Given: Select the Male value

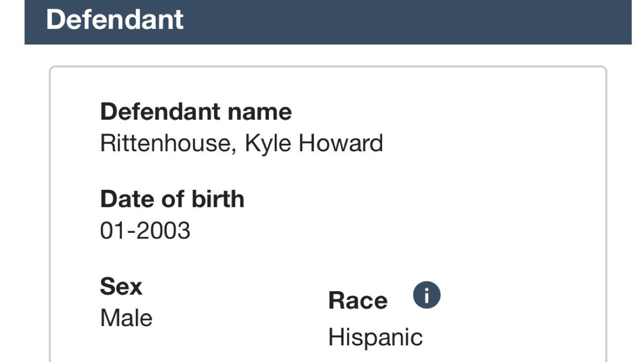Looking at the screenshot, I should (126, 318).
